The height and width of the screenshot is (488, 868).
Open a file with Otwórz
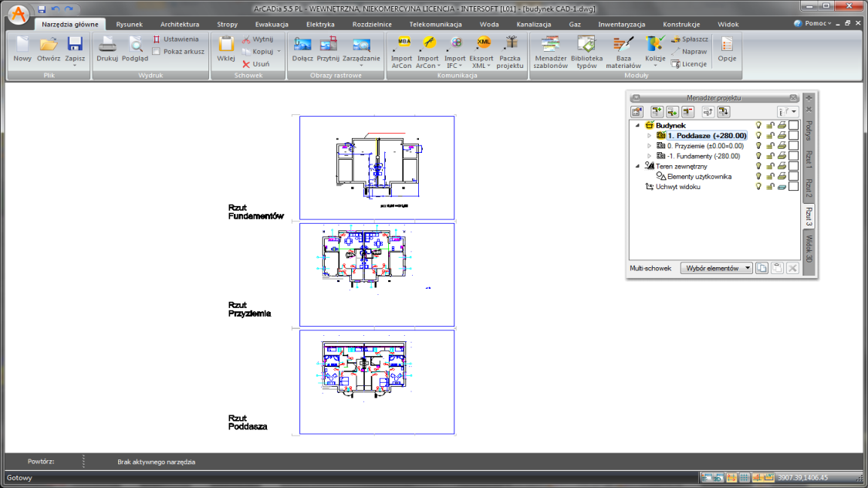(x=49, y=49)
